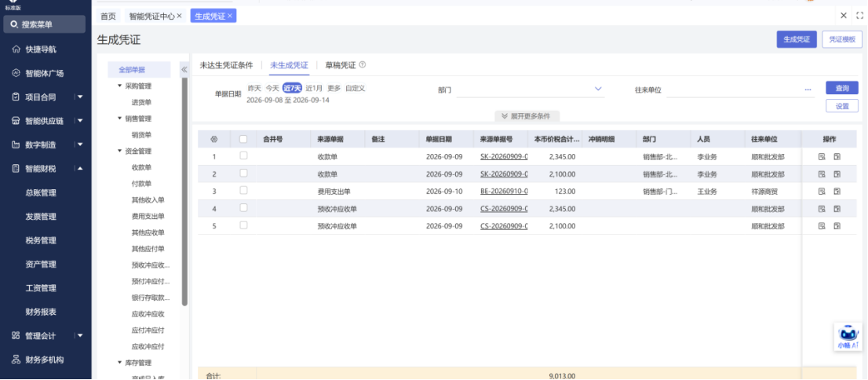
Task: Open the 部门 dropdown arrow
Action: pos(598,89)
